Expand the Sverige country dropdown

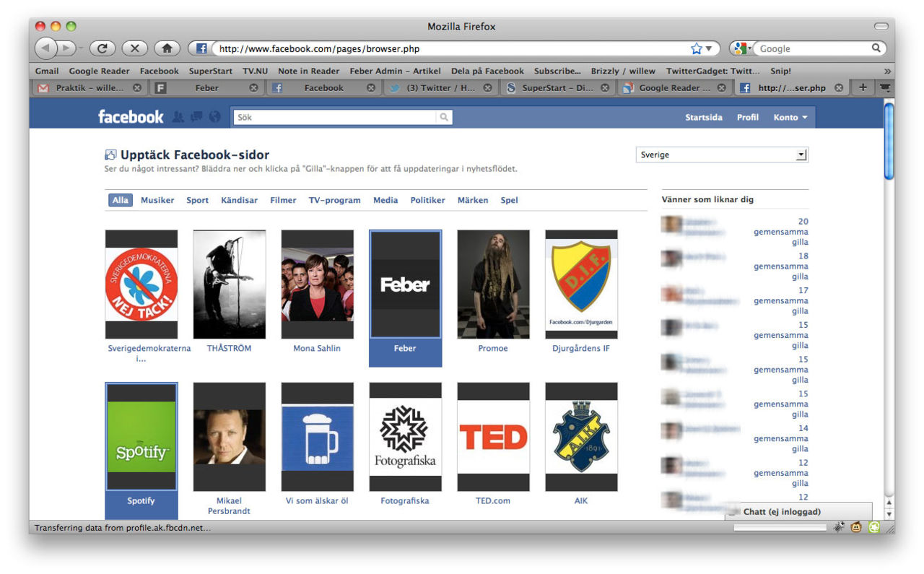pyautogui.click(x=801, y=155)
